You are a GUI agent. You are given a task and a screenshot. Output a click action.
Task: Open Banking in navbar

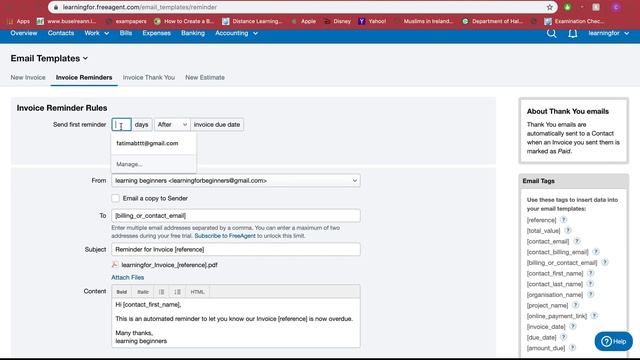pos(193,33)
